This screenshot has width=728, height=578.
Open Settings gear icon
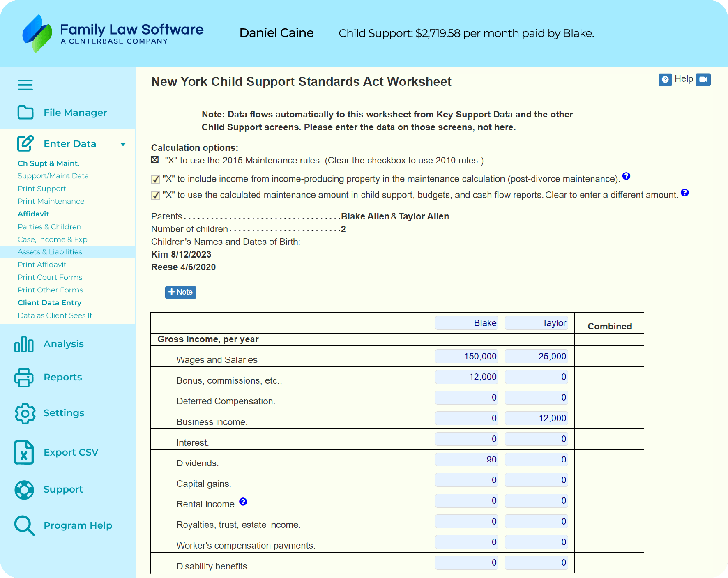[25, 413]
